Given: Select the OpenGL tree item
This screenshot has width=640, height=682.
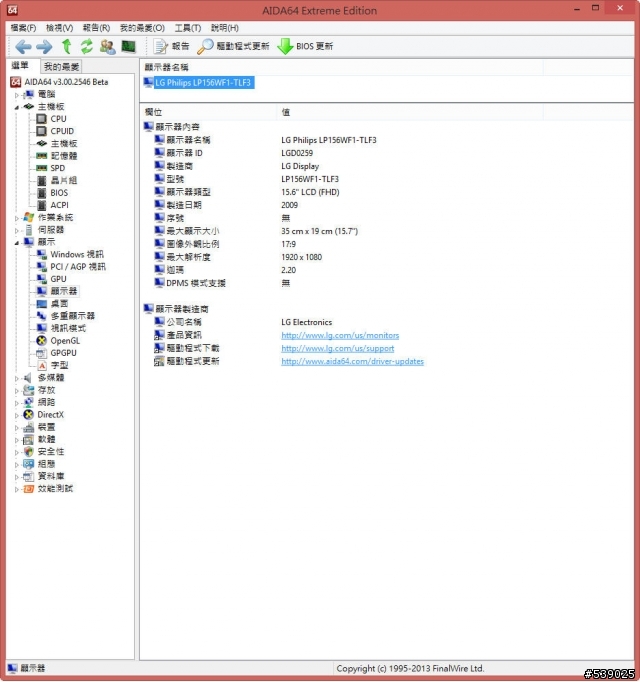Looking at the screenshot, I should point(65,341).
